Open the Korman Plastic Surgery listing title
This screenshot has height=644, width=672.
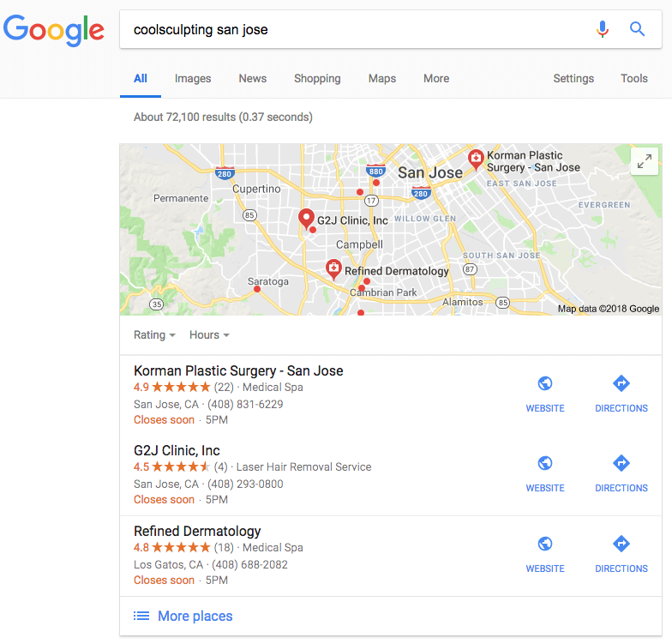tap(238, 370)
